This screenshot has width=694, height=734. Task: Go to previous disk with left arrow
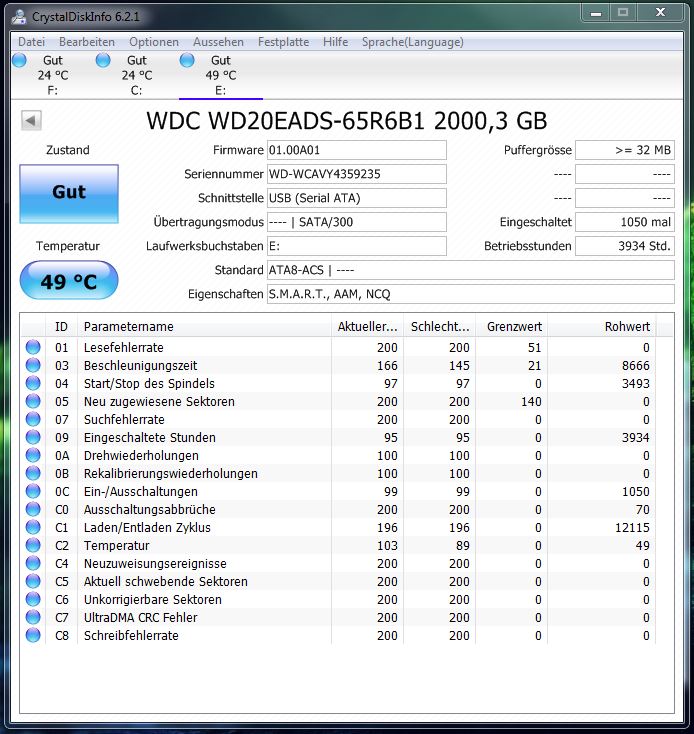click(x=31, y=121)
